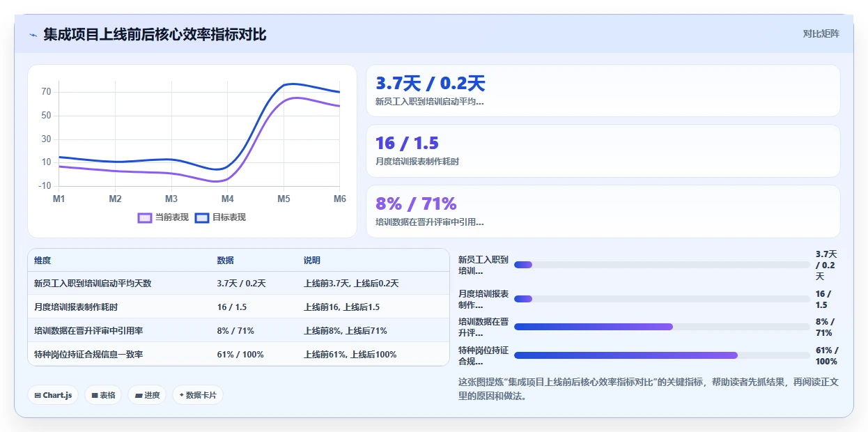Image resolution: width=868 pixels, height=432 pixels.
Task: Click the M5 axis label on the chart
Action: tap(284, 199)
